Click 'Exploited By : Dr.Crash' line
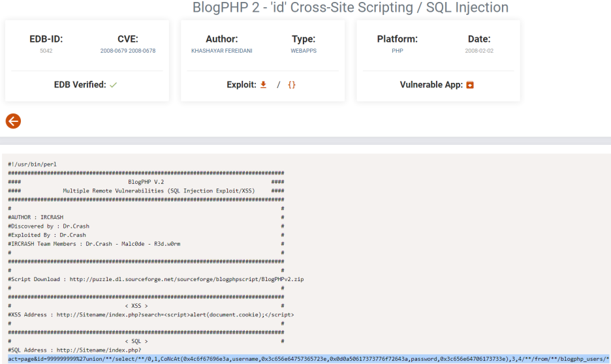 pyautogui.click(x=47, y=235)
